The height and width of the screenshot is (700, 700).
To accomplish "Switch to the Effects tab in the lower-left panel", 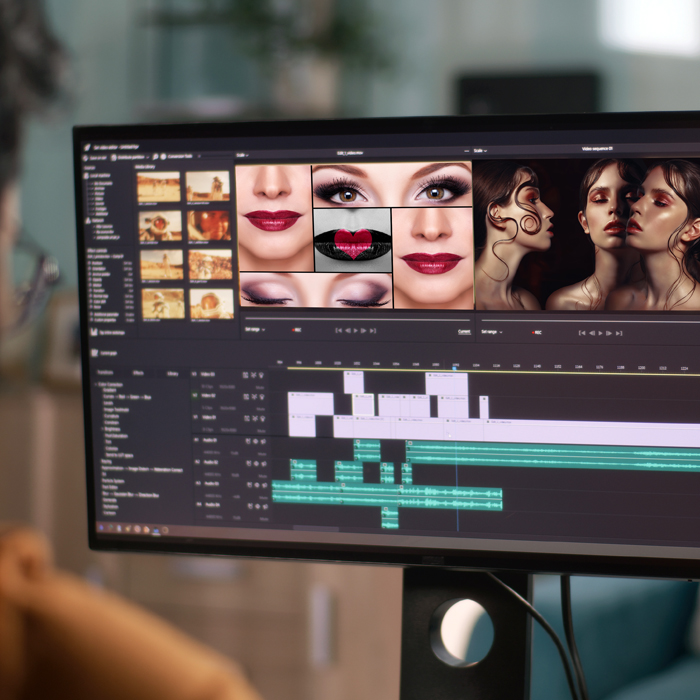I will coord(139,372).
